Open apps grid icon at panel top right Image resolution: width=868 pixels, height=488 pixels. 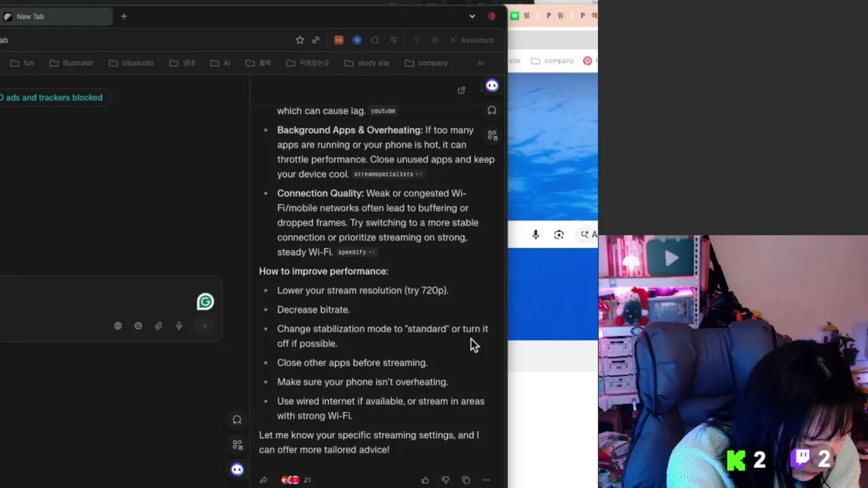[492, 136]
